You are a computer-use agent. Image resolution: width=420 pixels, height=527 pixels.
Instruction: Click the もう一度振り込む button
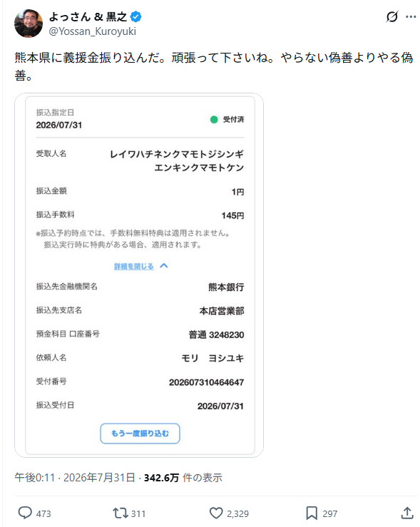pyautogui.click(x=140, y=434)
